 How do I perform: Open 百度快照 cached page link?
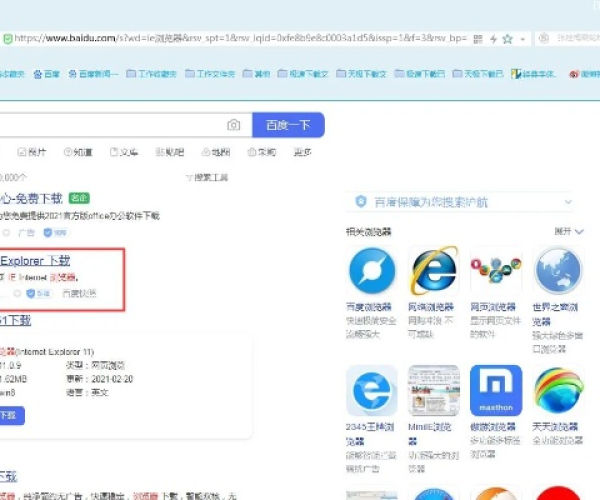tap(79, 293)
